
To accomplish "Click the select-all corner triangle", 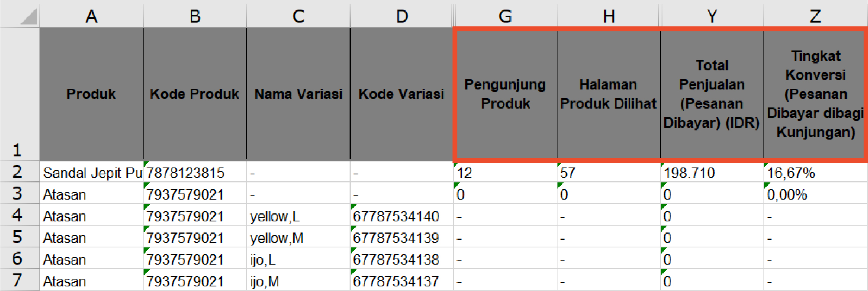I will 28,17.
